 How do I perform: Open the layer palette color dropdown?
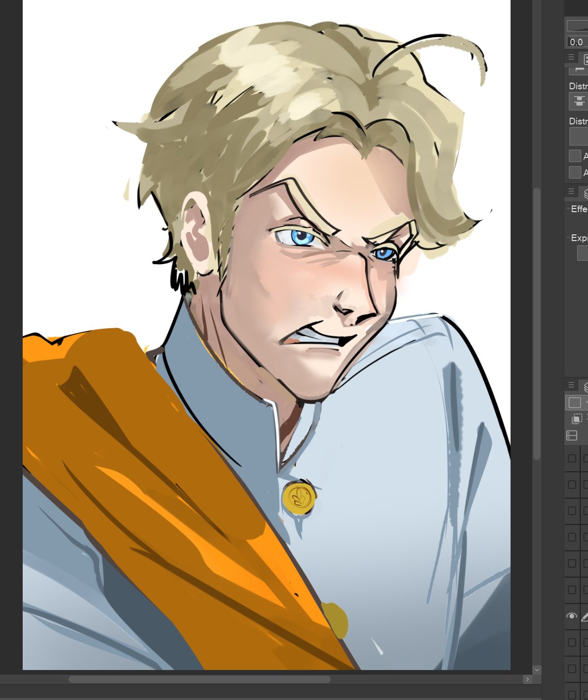[577, 403]
